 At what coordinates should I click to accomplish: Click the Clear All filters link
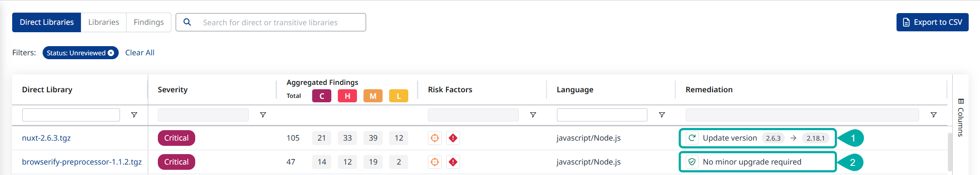pyautogui.click(x=140, y=53)
